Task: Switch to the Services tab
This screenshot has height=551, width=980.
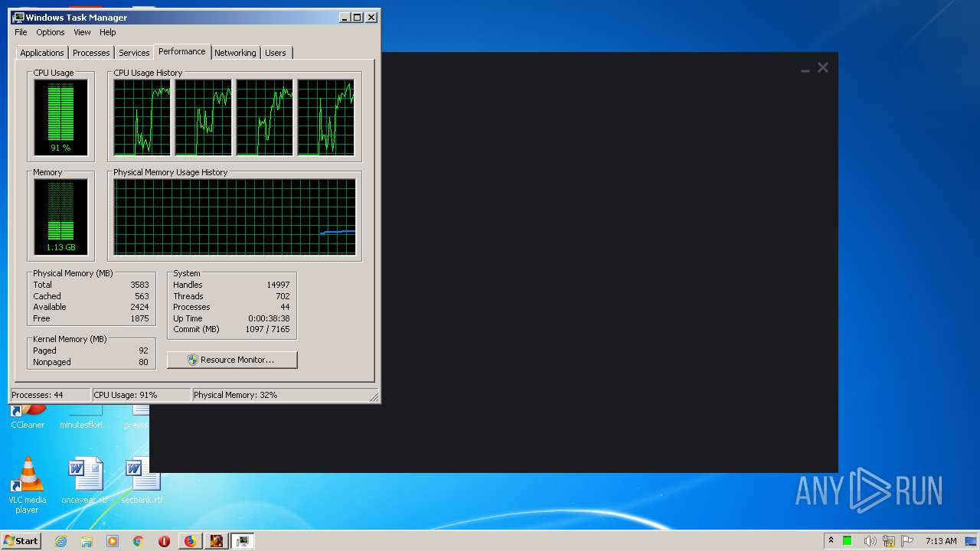Action: pos(134,53)
